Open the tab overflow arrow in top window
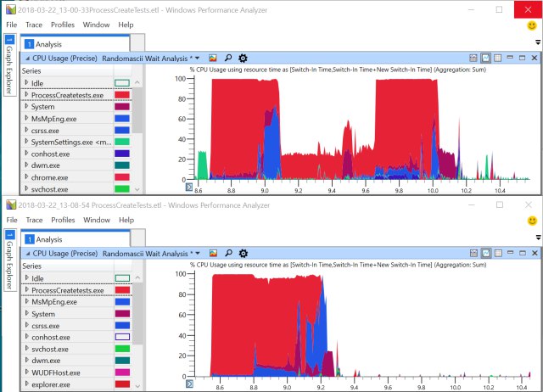This screenshot has width=543, height=392. click(x=538, y=42)
